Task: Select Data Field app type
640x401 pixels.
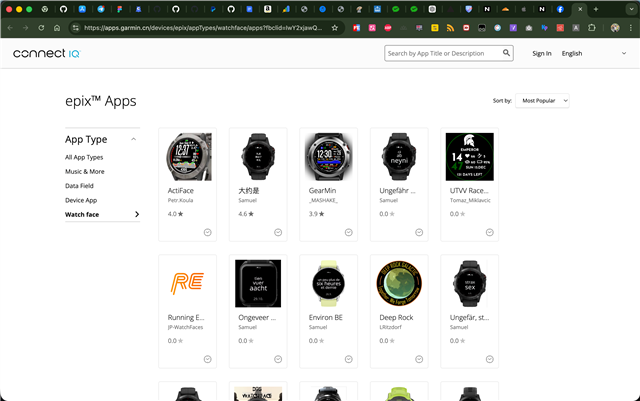Action: point(79,186)
